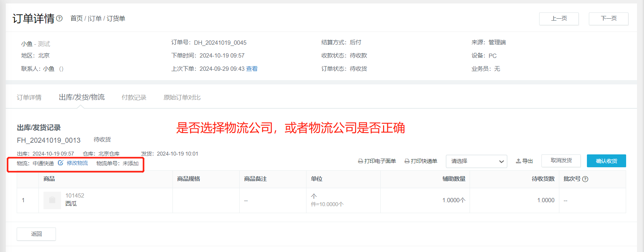Click the 辅助数量 column header

click(454, 179)
